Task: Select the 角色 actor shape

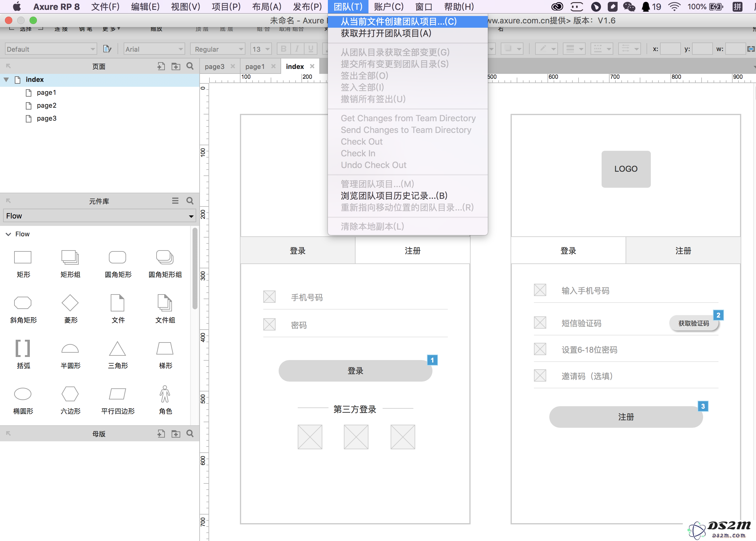Action: click(x=165, y=394)
